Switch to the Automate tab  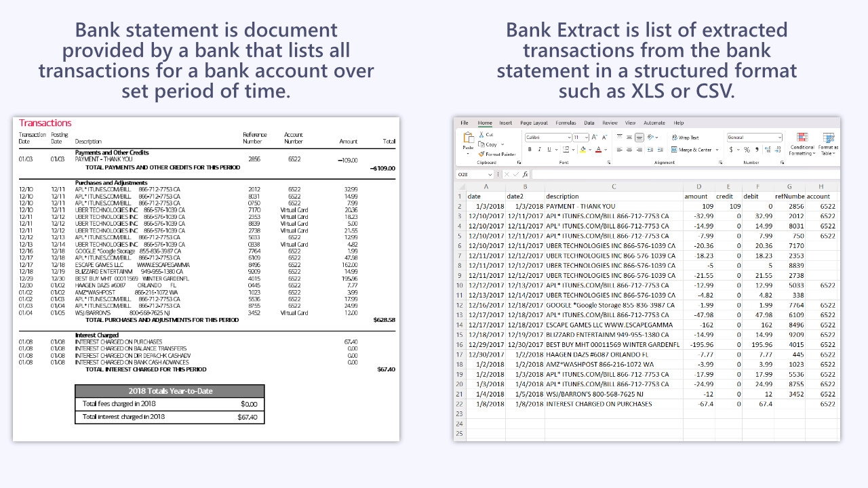click(x=654, y=123)
